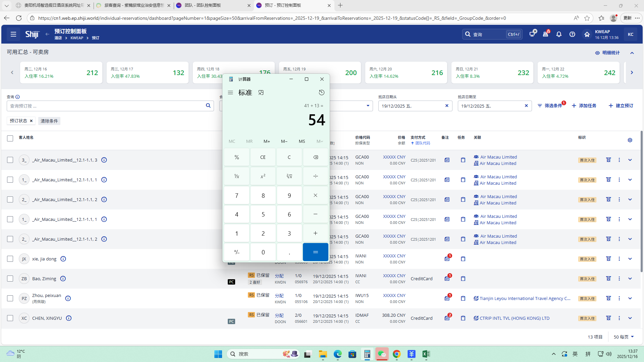Click the home icon in header
Screen dimensions: 644x362
587,34
